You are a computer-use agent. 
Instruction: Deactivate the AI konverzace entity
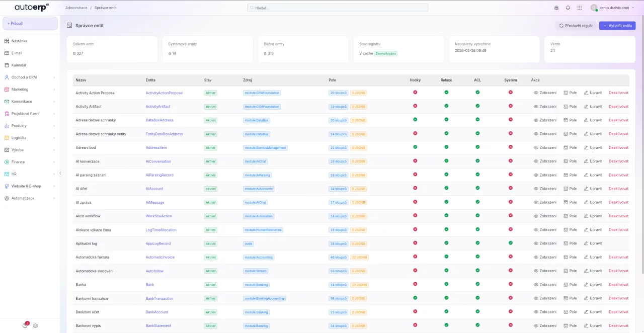pos(618,161)
